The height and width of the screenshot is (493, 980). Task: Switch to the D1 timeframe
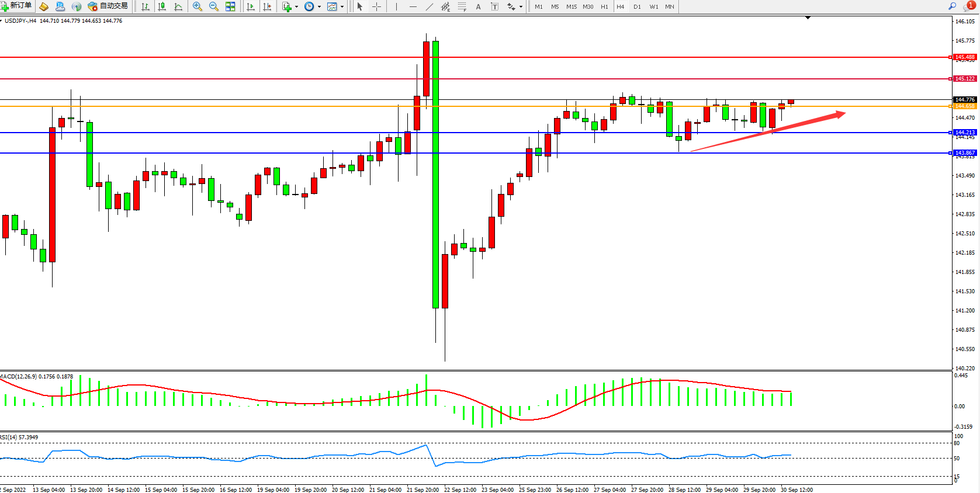637,7
